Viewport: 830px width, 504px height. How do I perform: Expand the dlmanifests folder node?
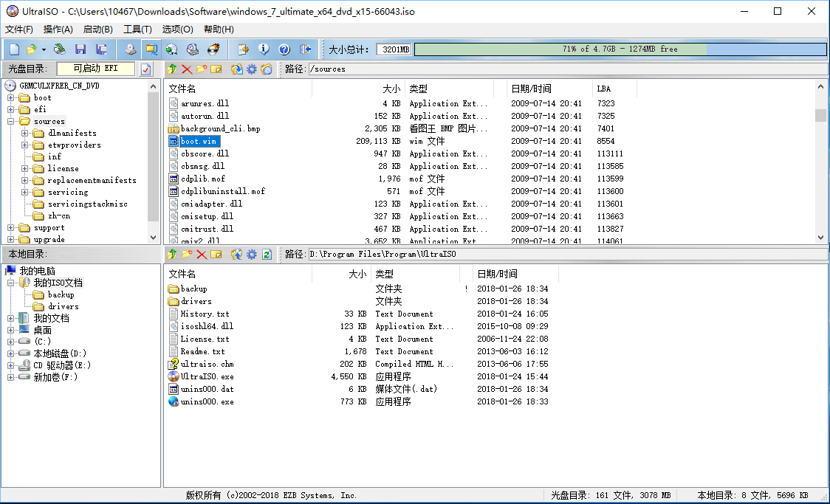(x=25, y=133)
